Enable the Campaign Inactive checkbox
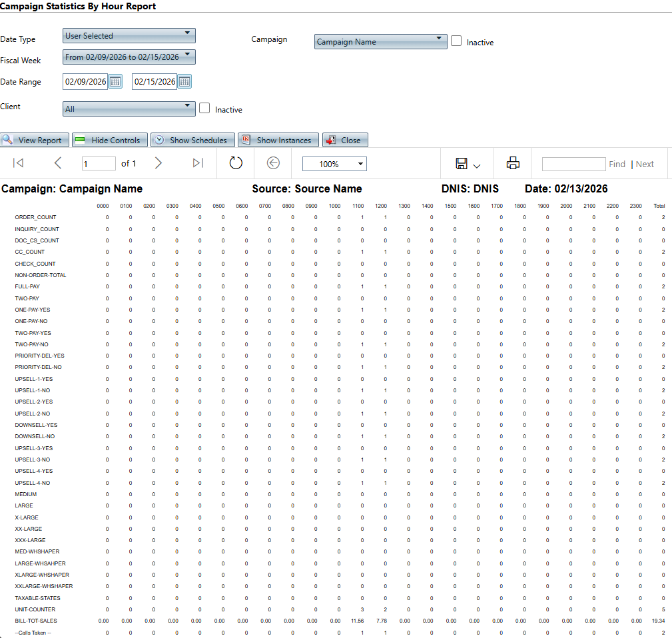 456,41
